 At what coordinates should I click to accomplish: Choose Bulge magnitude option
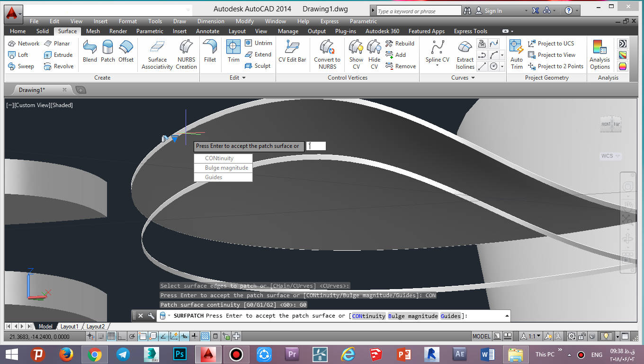pos(223,168)
